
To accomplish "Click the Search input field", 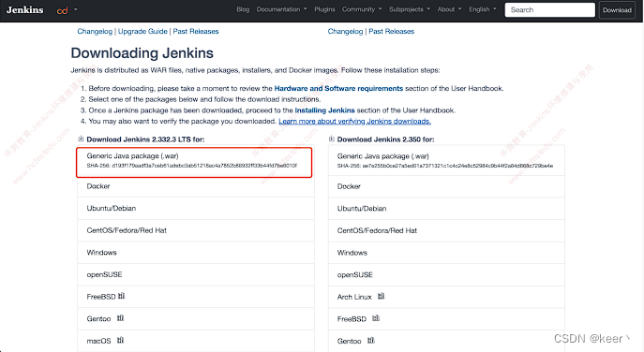I will pos(549,10).
